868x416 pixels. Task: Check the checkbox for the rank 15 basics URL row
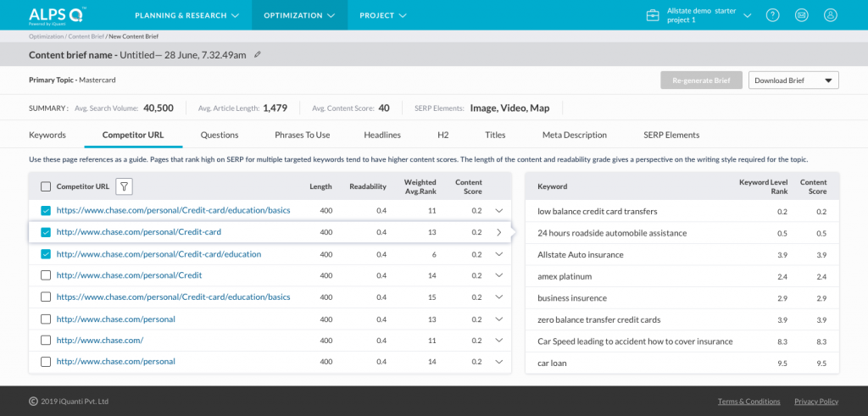pyautogui.click(x=46, y=297)
